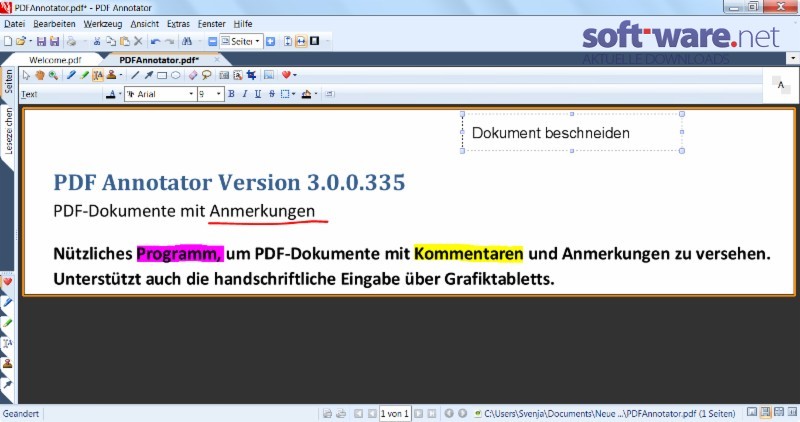The image size is (800, 422).
Task: Open the Bearbeiten menu
Action: click(54, 24)
